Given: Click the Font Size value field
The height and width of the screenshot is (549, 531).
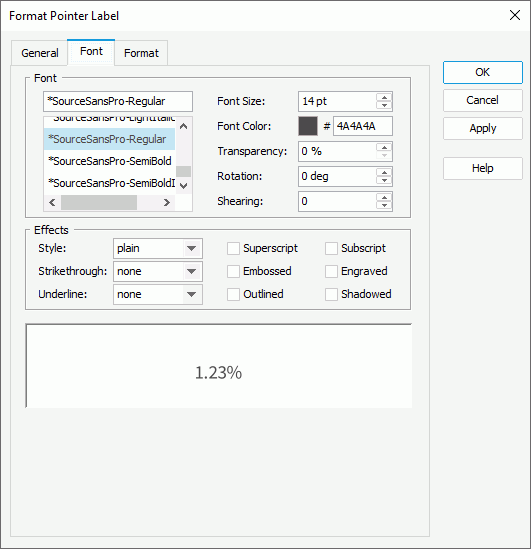Looking at the screenshot, I should pyautogui.click(x=337, y=101).
